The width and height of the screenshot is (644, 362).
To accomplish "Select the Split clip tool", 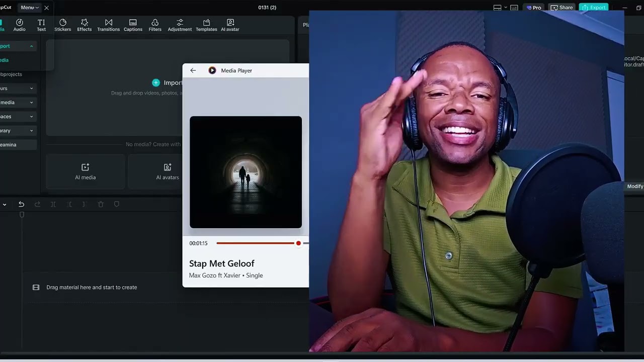I will (53, 204).
